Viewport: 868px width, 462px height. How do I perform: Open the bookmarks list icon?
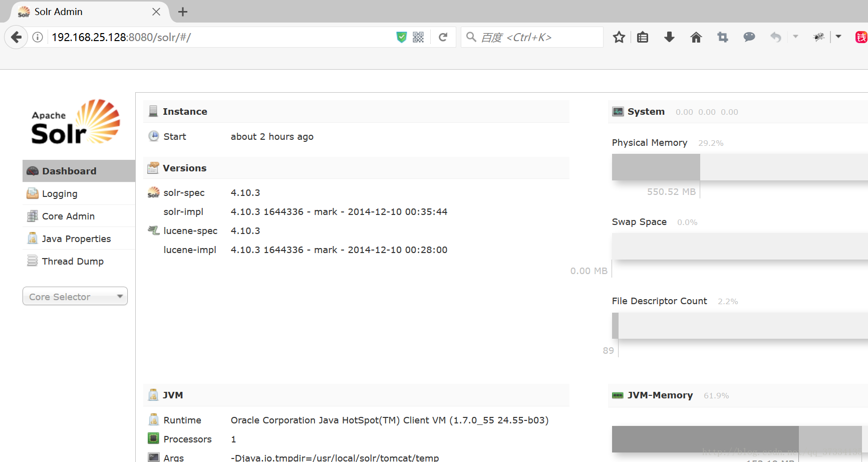643,37
